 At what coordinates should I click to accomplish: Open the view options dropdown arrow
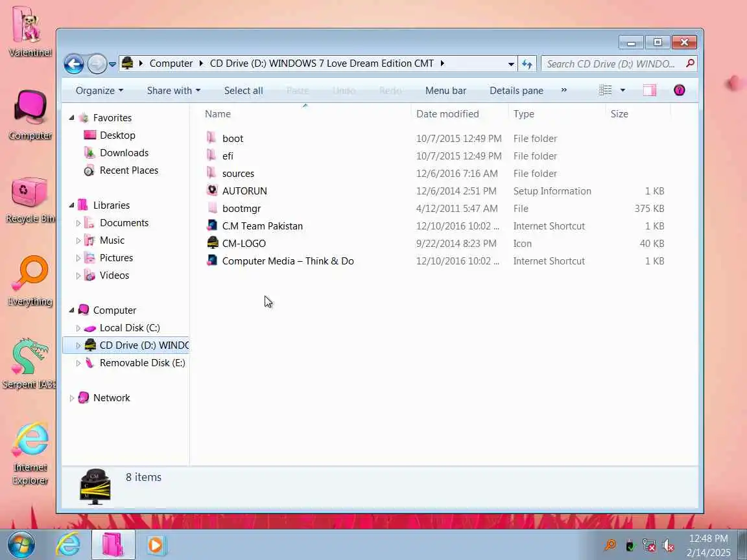click(622, 90)
